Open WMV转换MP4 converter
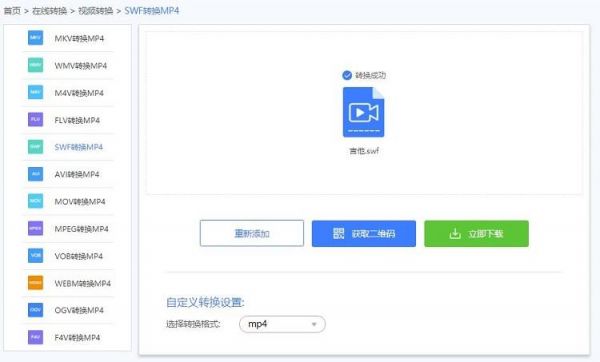600x362 pixels. pyautogui.click(x=81, y=65)
